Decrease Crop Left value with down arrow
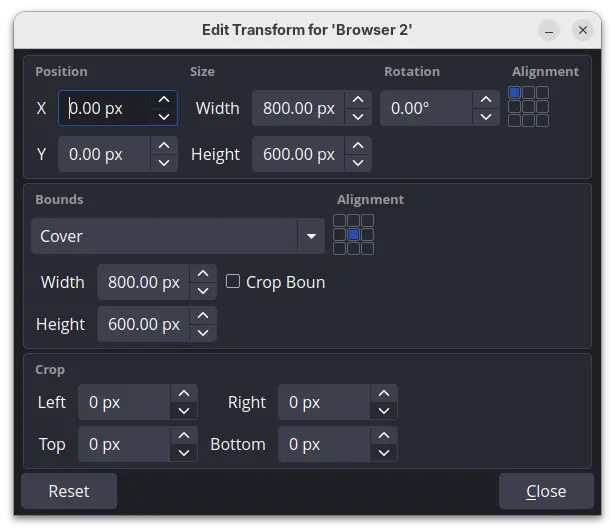 [184, 411]
